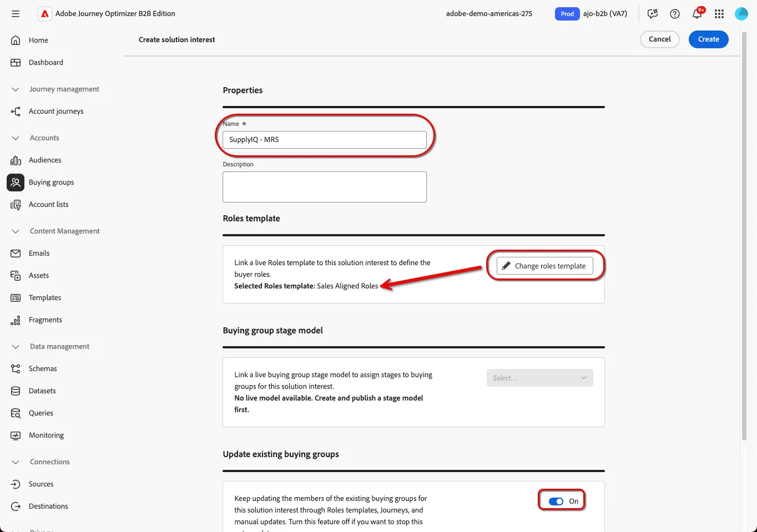Collapse the Content Management section
Screen dimensions: 757x532
(x=16, y=231)
